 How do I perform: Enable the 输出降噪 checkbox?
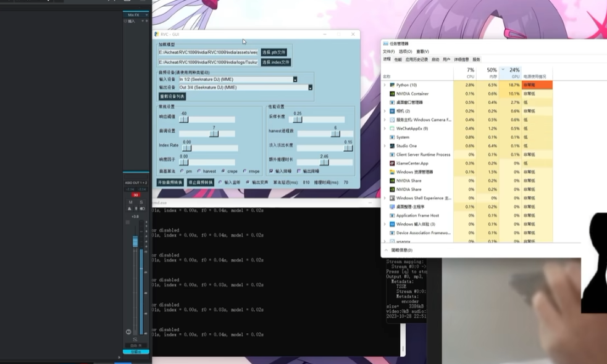[299, 171]
